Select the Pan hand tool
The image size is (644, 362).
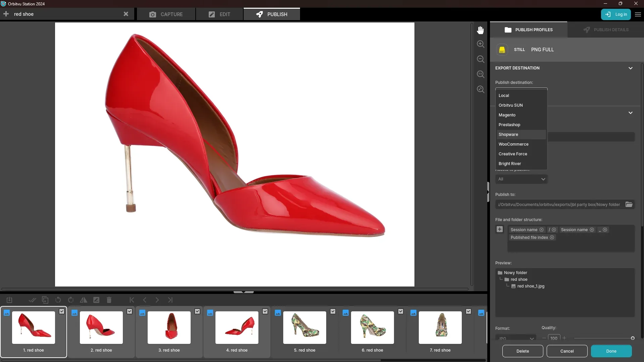[480, 30]
